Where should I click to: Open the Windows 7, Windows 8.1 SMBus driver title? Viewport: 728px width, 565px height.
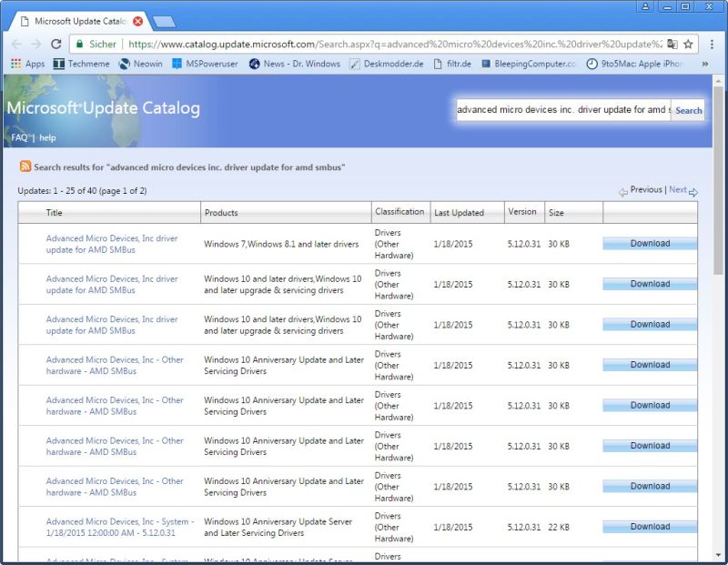click(x=111, y=244)
